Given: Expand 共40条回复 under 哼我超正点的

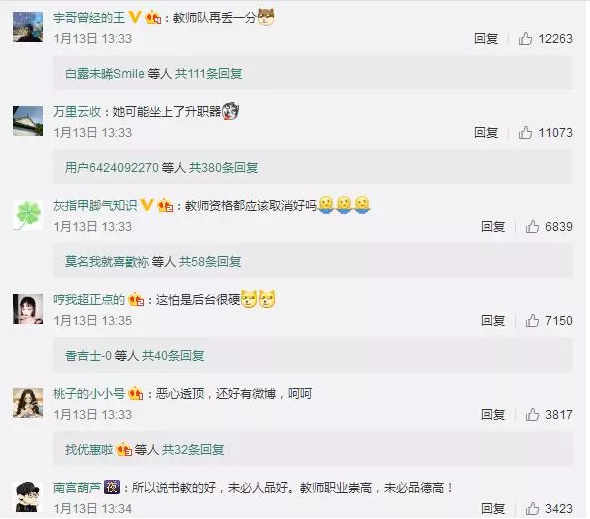Looking at the screenshot, I should [173, 356].
